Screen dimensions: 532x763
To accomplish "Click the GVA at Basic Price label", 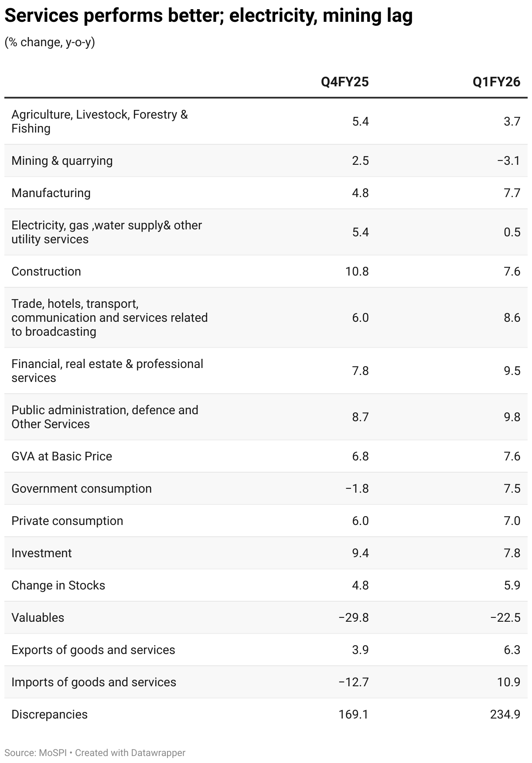I will (x=61, y=456).
